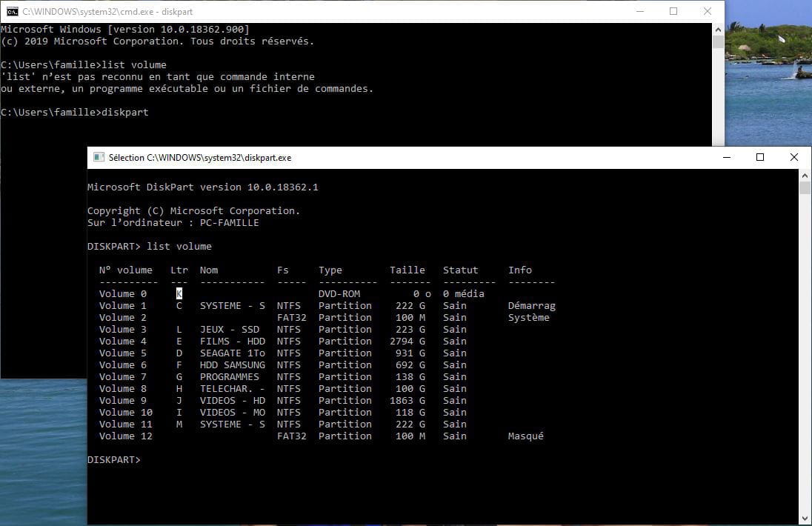Minimize the diskpart.exe window

coord(727,157)
